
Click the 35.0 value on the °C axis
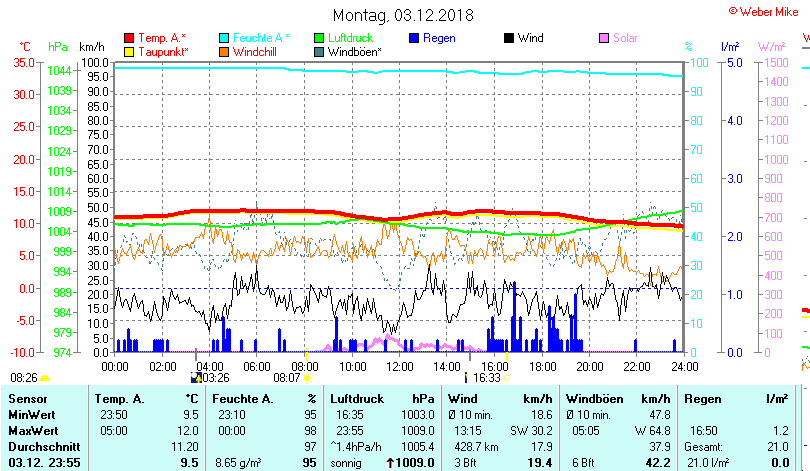tap(24, 63)
